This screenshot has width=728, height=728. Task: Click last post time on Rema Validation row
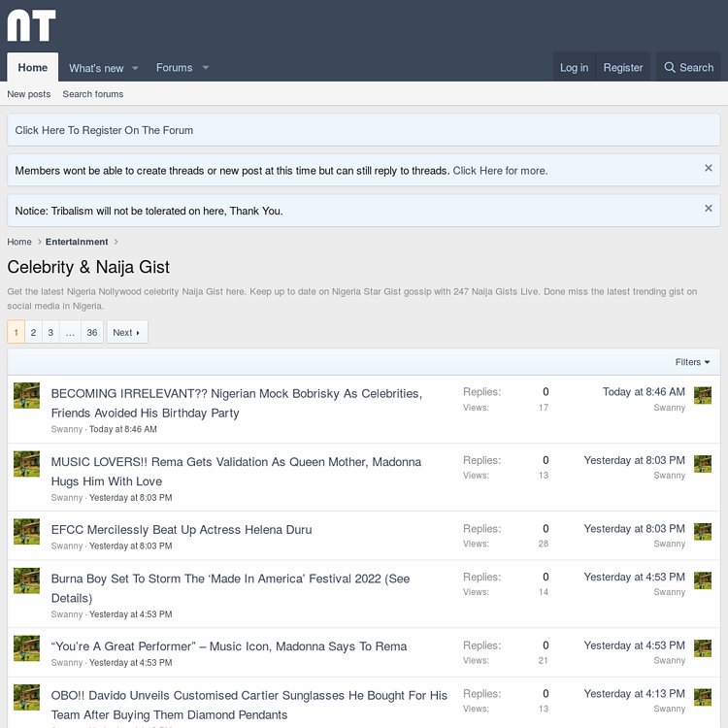tap(634, 460)
